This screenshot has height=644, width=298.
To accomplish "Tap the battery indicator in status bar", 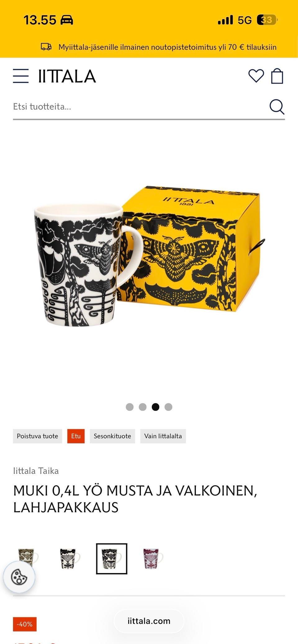I will tap(267, 20).
